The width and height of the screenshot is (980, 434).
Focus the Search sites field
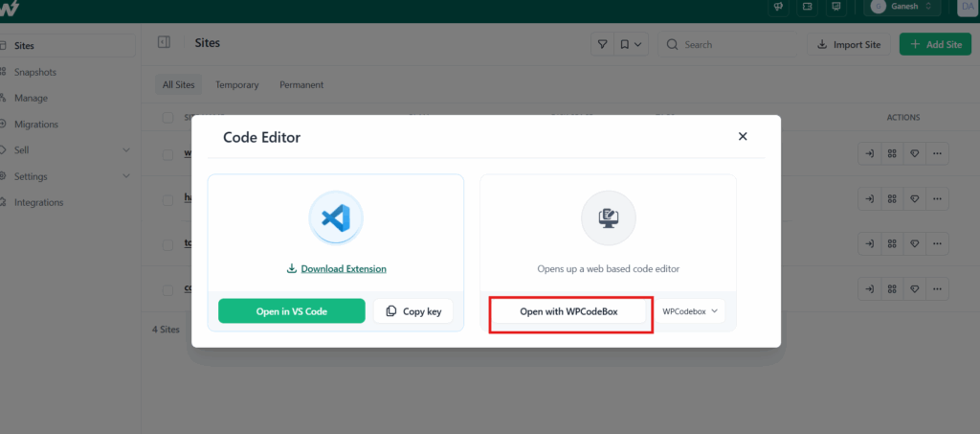[x=727, y=44]
